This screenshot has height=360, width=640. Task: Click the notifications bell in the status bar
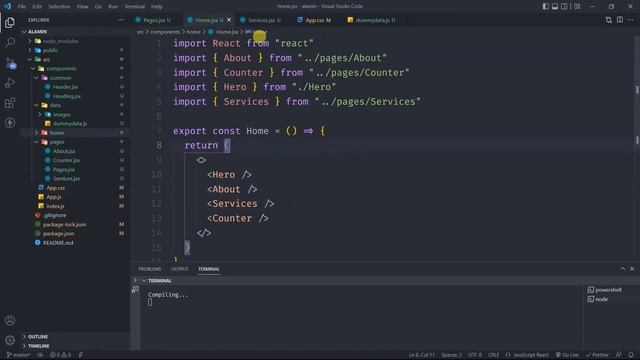[631, 355]
